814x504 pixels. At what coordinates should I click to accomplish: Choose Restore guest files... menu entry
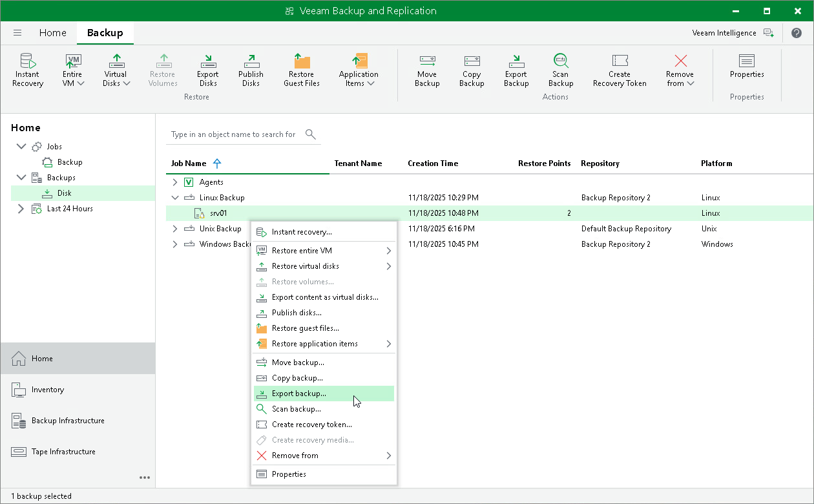[x=324, y=328]
